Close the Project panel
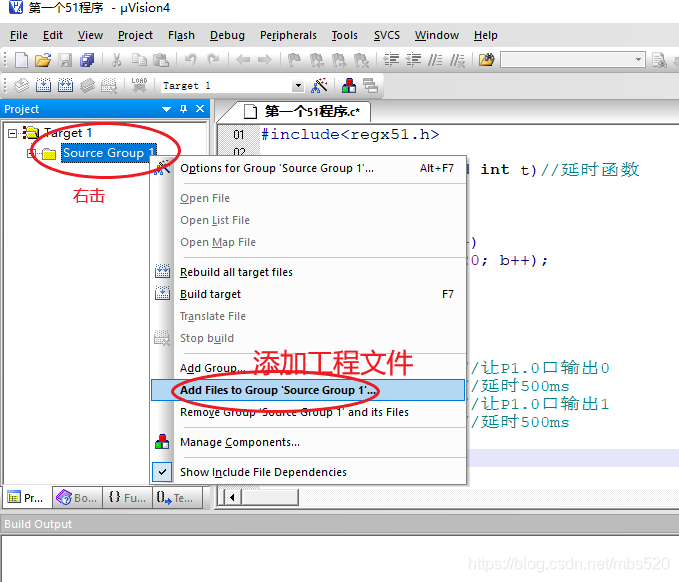The height and width of the screenshot is (582, 679). (x=200, y=109)
